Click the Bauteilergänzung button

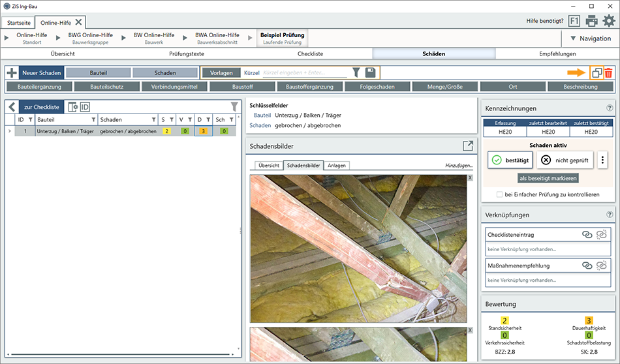pos(39,87)
